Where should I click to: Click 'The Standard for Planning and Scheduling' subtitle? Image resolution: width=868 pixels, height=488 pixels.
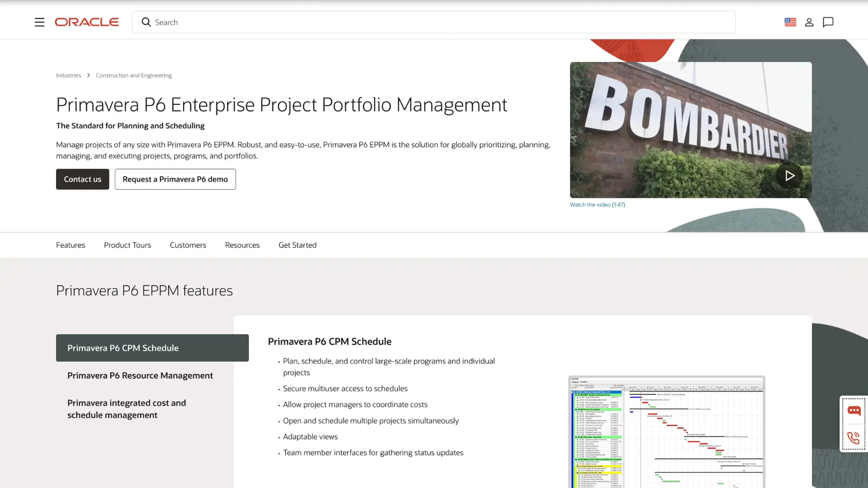pos(130,126)
